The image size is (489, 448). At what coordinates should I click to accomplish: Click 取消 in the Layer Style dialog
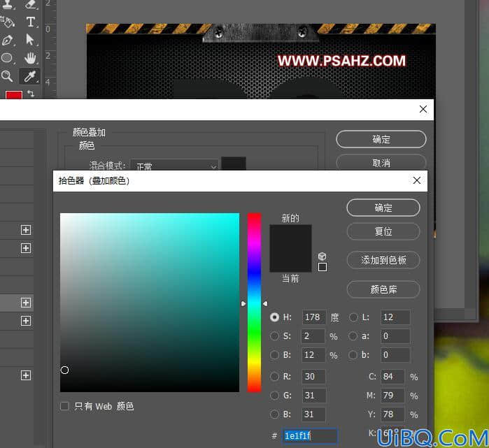pyautogui.click(x=381, y=162)
